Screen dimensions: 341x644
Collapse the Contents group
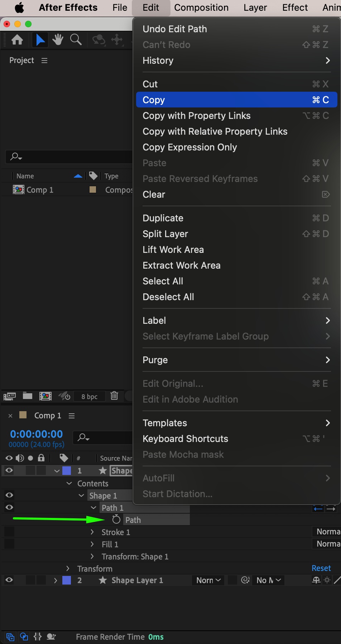pyautogui.click(x=69, y=484)
